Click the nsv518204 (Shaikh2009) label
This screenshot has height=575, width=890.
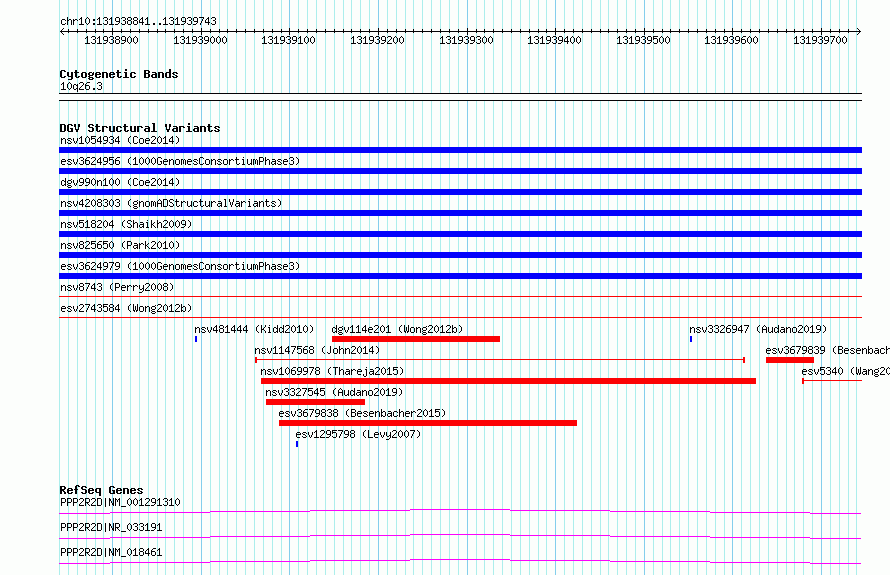126,224
